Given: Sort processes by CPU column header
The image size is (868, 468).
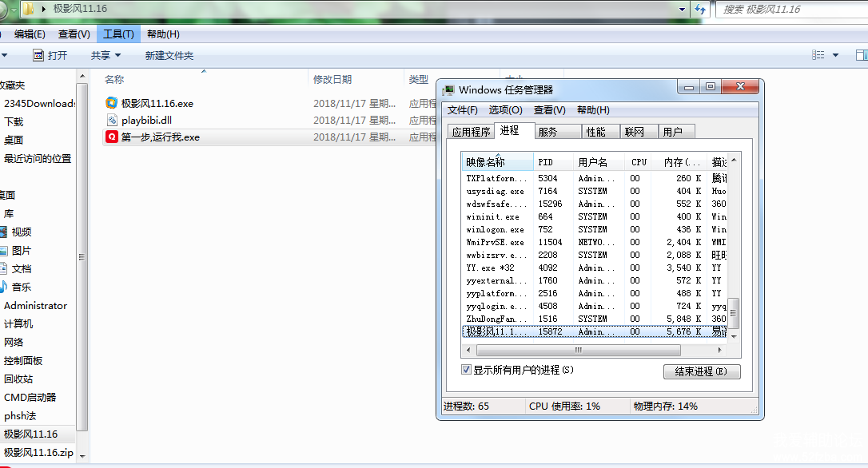Looking at the screenshot, I should click(x=639, y=162).
